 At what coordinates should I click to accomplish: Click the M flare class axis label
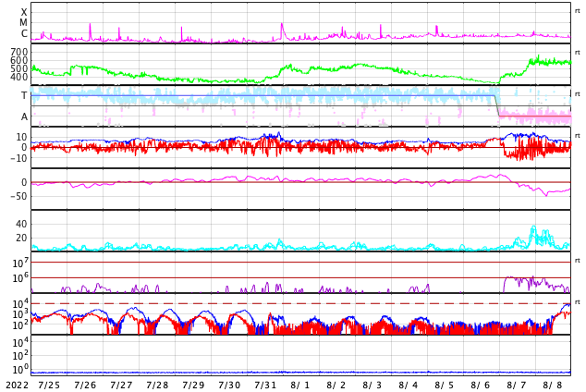(x=24, y=23)
